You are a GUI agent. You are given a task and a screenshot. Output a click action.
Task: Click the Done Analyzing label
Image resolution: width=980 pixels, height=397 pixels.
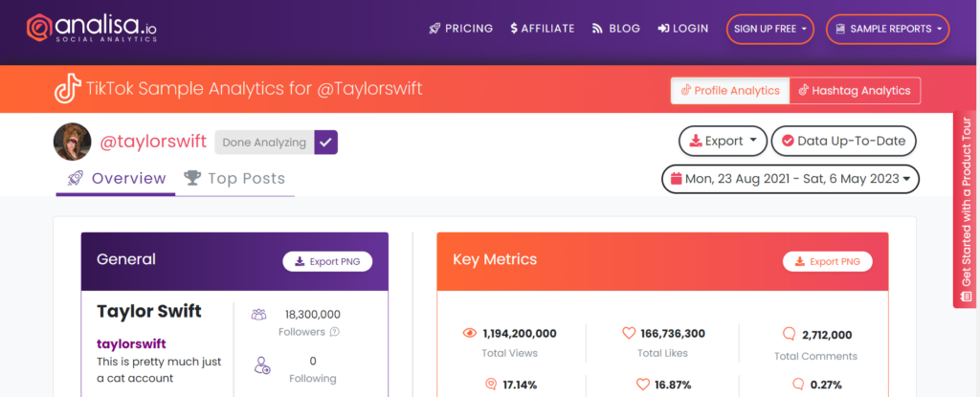[264, 143]
